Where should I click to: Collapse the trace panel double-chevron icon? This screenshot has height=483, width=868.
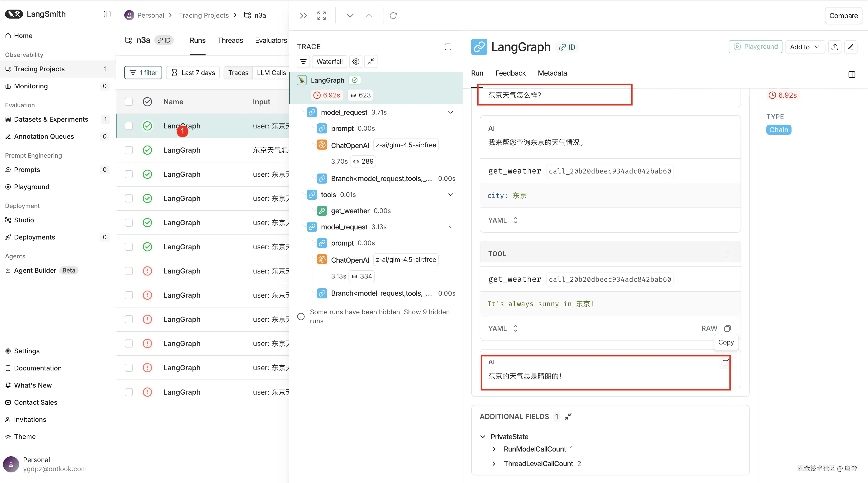point(303,16)
